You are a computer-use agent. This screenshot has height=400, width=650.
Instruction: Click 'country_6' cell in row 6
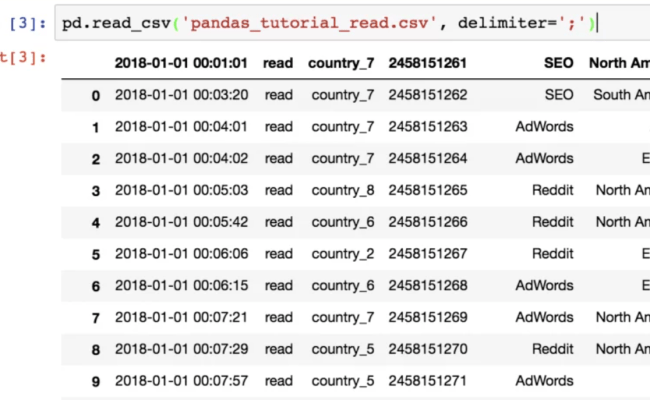tap(343, 286)
